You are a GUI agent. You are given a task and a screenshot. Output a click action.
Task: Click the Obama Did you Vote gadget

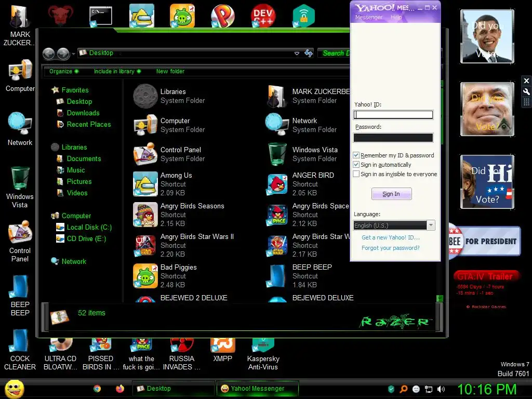[487, 37]
